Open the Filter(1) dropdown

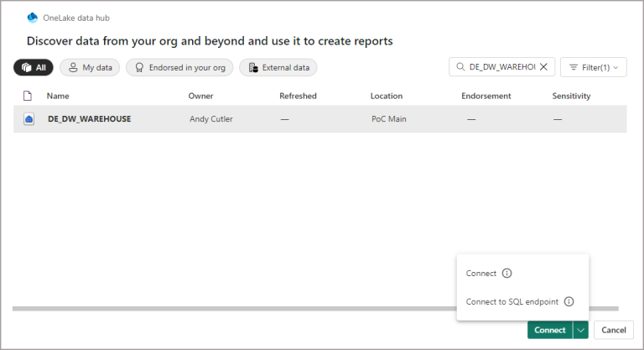(592, 67)
